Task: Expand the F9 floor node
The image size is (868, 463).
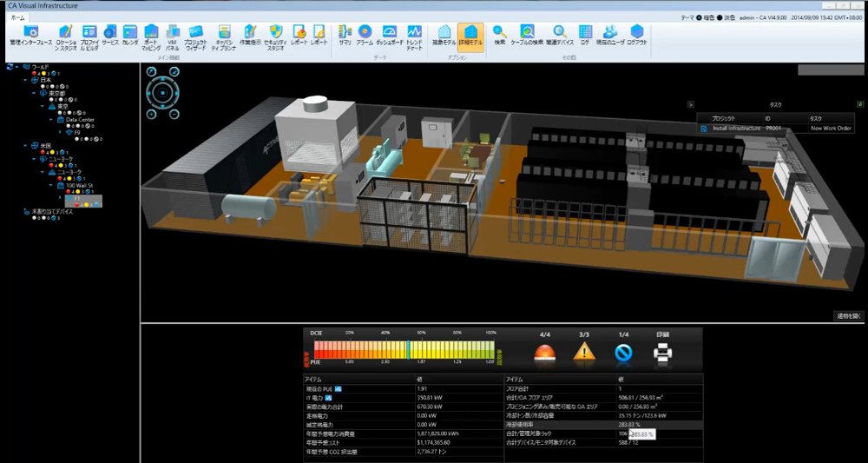Action: coord(60,132)
